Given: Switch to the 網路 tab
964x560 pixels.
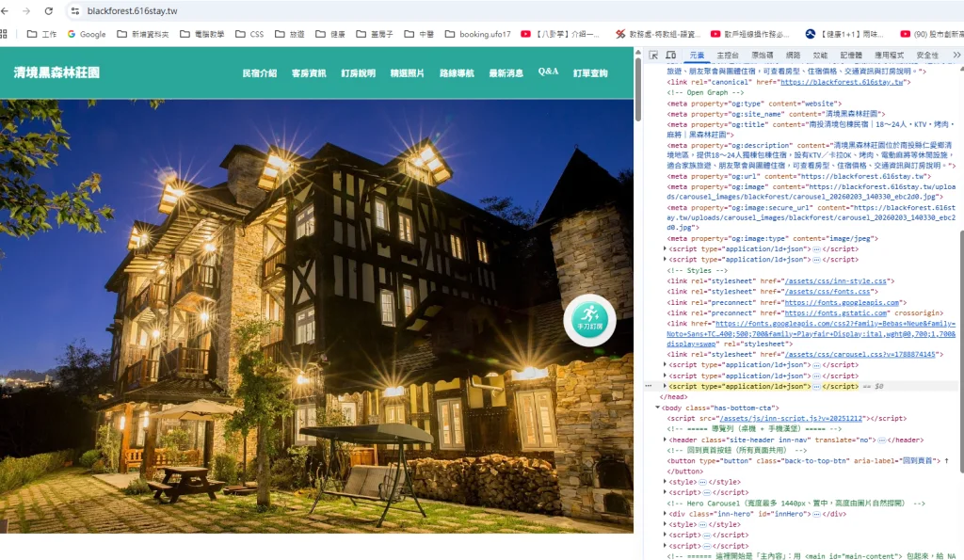Looking at the screenshot, I should [793, 56].
